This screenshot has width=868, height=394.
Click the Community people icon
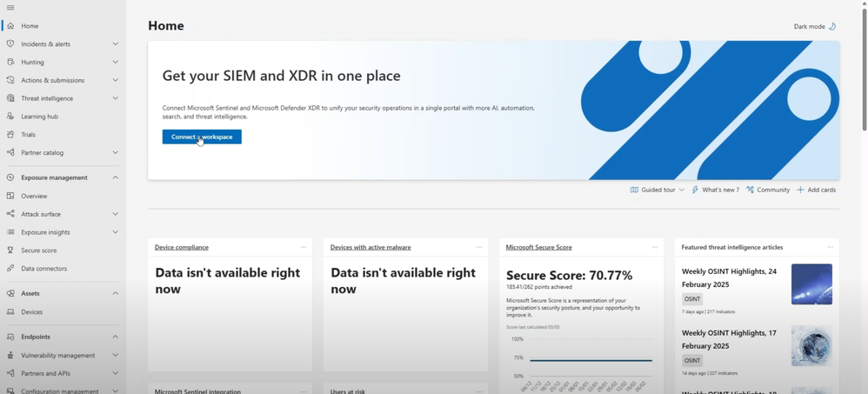tap(750, 190)
